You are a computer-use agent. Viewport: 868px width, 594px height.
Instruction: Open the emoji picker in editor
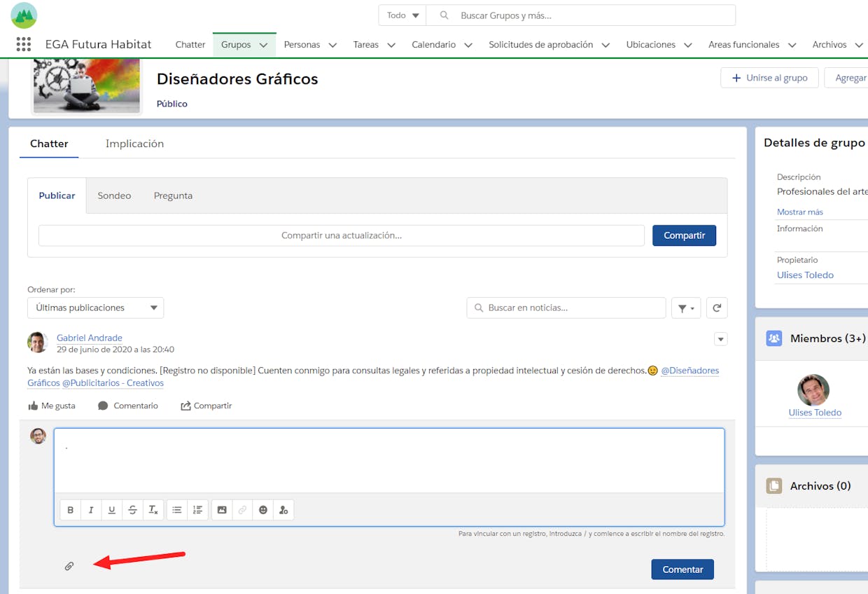pyautogui.click(x=263, y=510)
